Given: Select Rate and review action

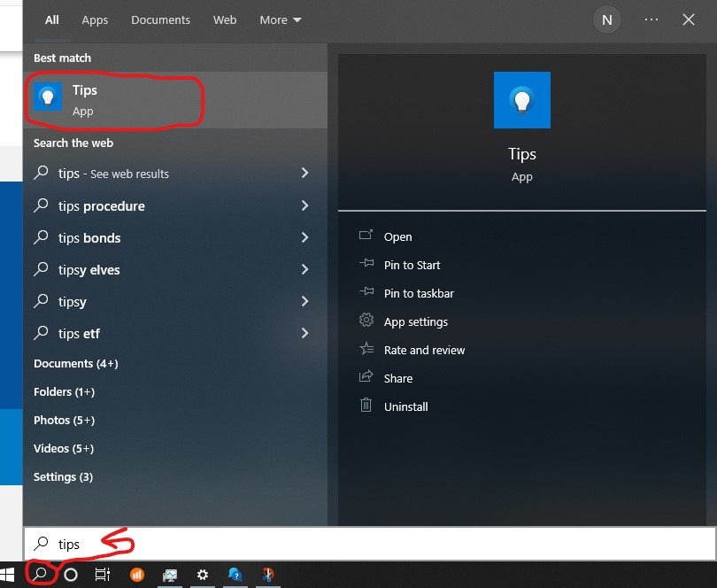Looking at the screenshot, I should coord(424,350).
